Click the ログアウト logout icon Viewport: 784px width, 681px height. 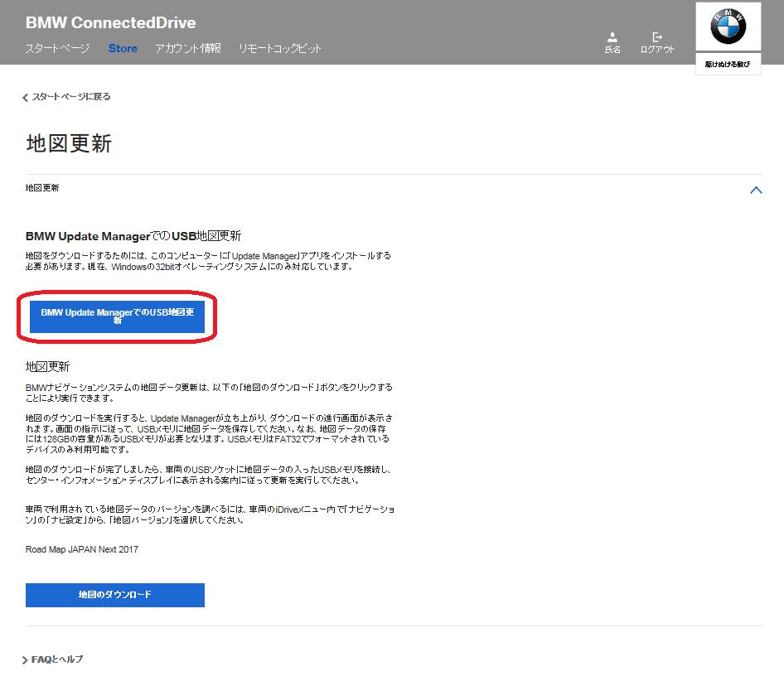[x=657, y=42]
